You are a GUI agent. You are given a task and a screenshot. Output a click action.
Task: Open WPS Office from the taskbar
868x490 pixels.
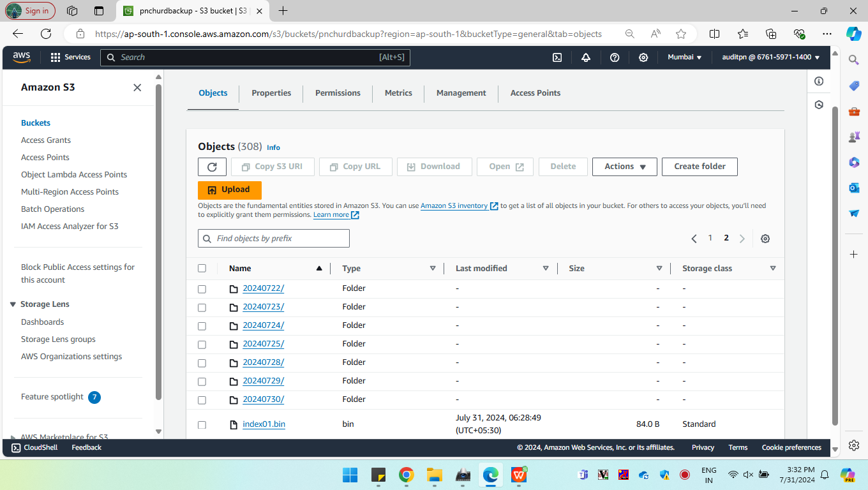[519, 475]
